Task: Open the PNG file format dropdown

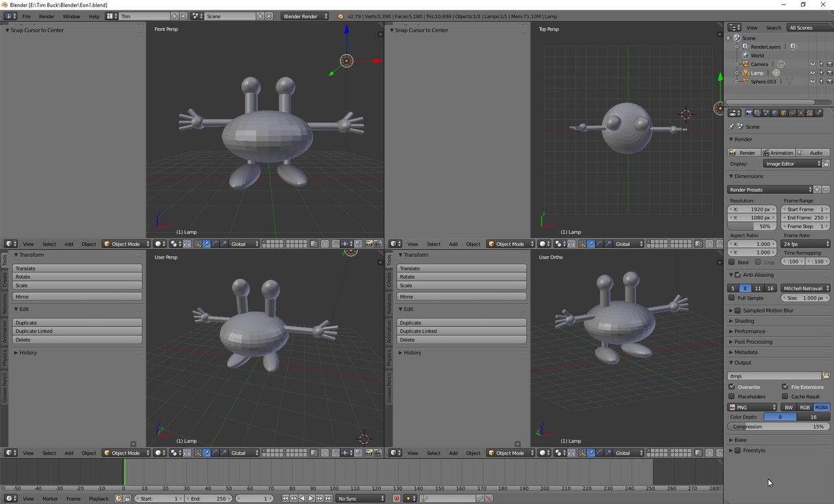Action: [752, 407]
